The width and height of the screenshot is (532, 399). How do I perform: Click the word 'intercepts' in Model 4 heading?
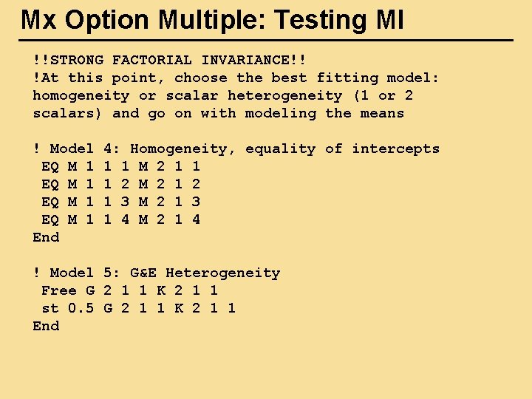(395, 149)
